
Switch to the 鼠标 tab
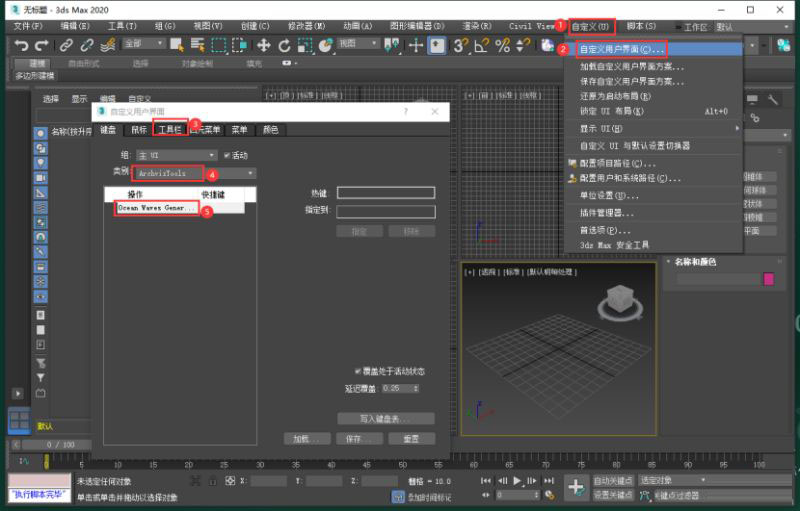point(139,130)
